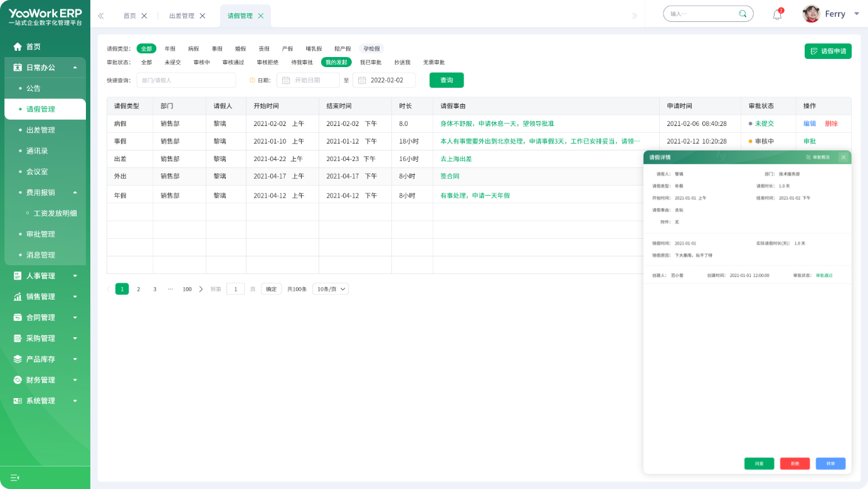Close the 出差管理 tab with its X icon
Screen dimensions: 868x489
pos(203,16)
